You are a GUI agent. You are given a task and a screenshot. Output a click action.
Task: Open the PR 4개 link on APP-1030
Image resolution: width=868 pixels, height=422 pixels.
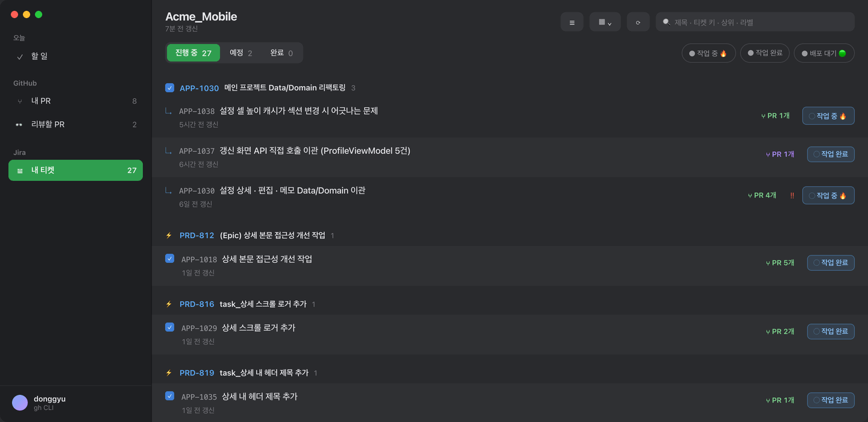pyautogui.click(x=762, y=195)
